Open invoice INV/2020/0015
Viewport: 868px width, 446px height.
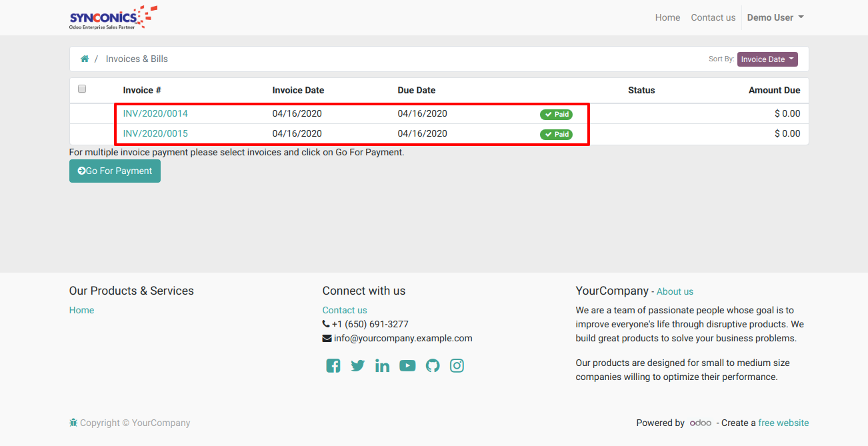click(155, 133)
